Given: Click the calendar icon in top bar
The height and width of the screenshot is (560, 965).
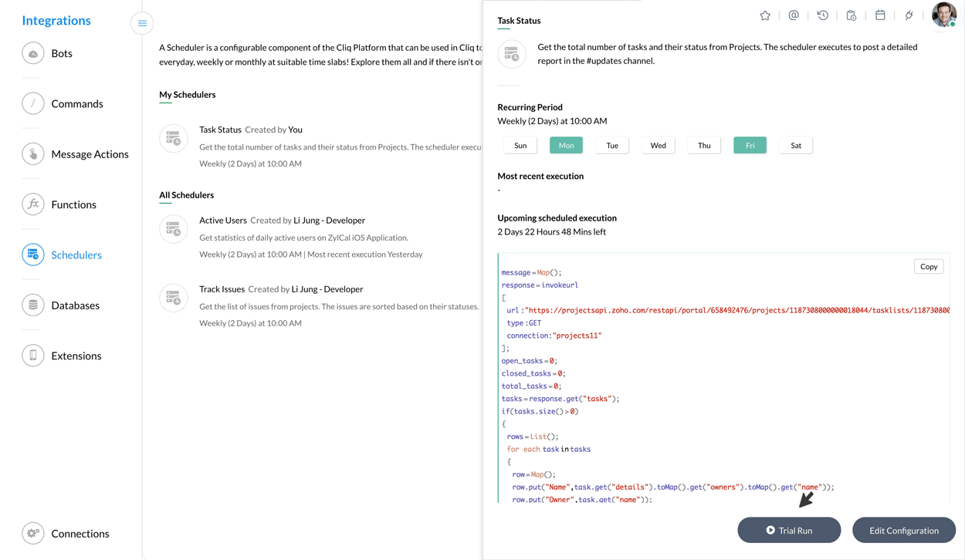Looking at the screenshot, I should click(x=880, y=15).
